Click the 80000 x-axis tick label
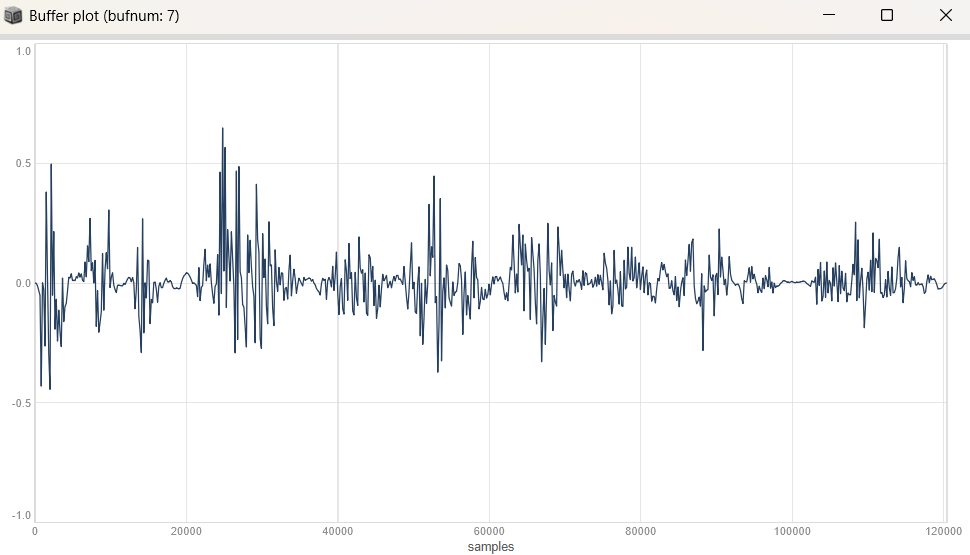This screenshot has height=555, width=970. tap(640, 531)
